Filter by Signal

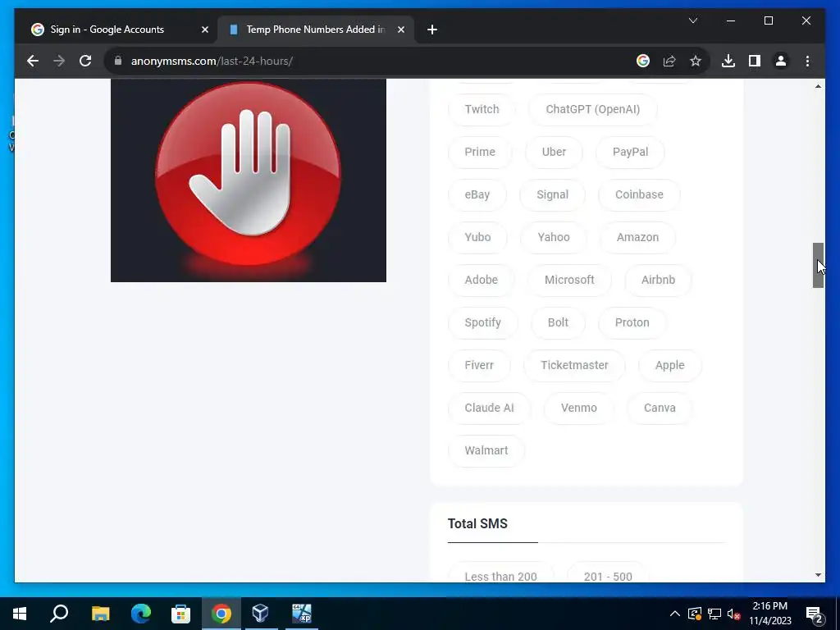point(552,194)
